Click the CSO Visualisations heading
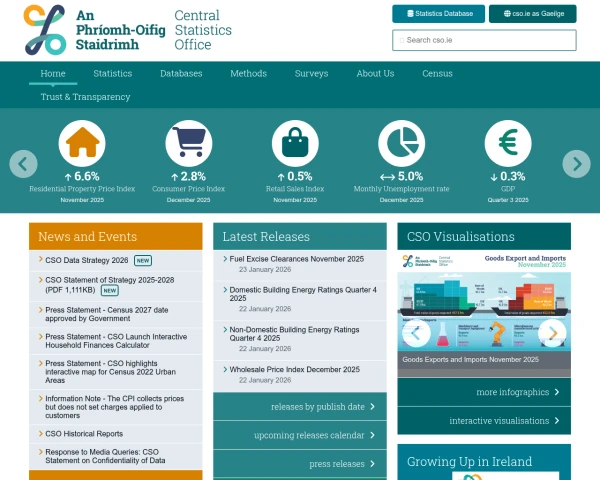The image size is (600, 480). pos(461,237)
